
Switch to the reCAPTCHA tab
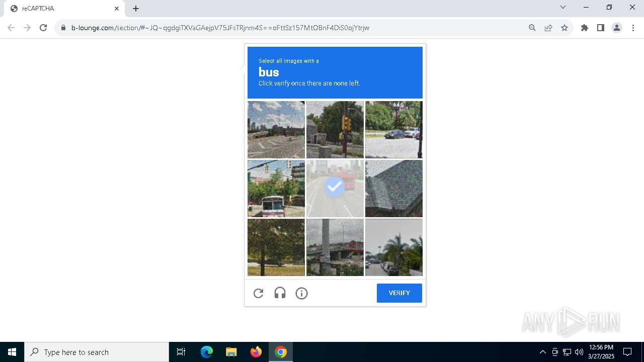coord(64,9)
